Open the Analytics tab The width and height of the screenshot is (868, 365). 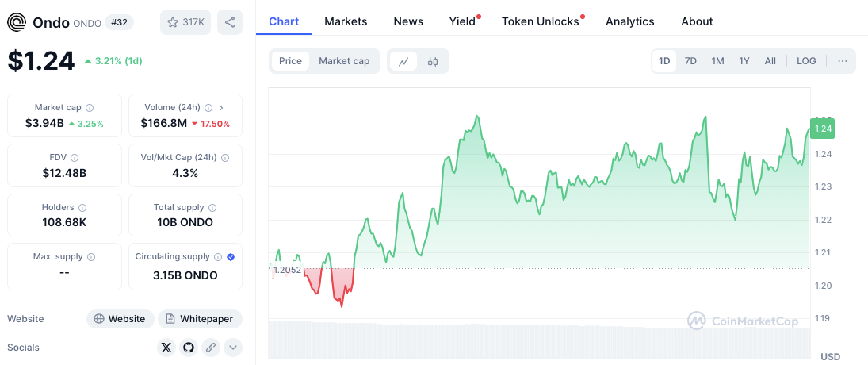click(629, 21)
